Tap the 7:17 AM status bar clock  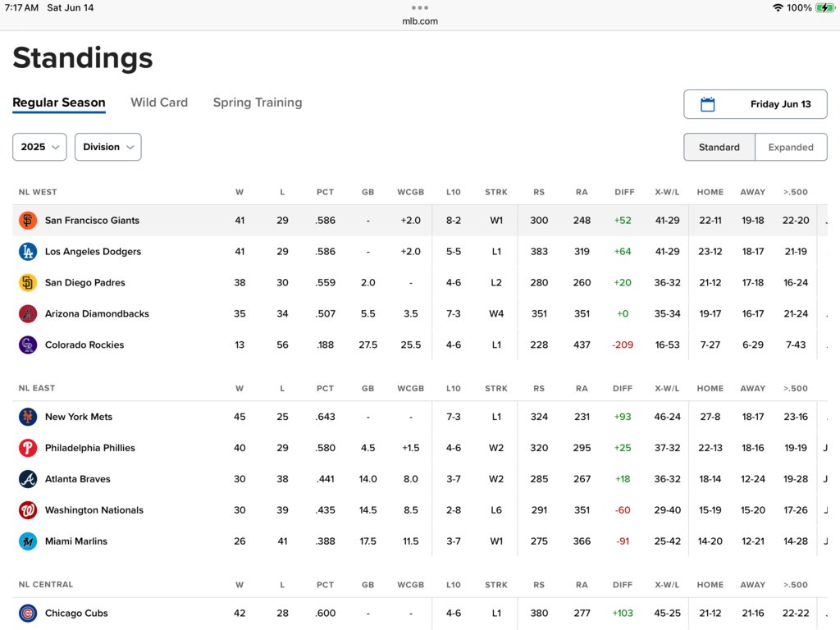click(21, 7)
